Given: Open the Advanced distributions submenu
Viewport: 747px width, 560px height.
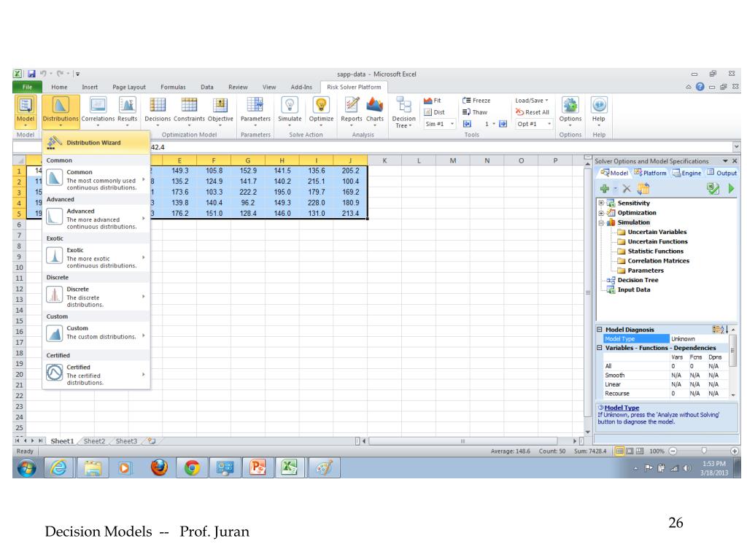Looking at the screenshot, I should pos(96,218).
